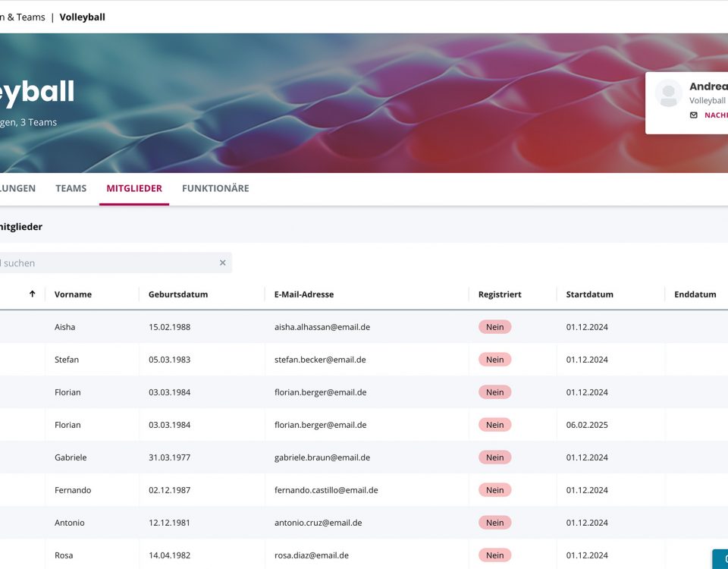Sort the table by Startdatum column
The height and width of the screenshot is (569, 728).
tap(589, 294)
